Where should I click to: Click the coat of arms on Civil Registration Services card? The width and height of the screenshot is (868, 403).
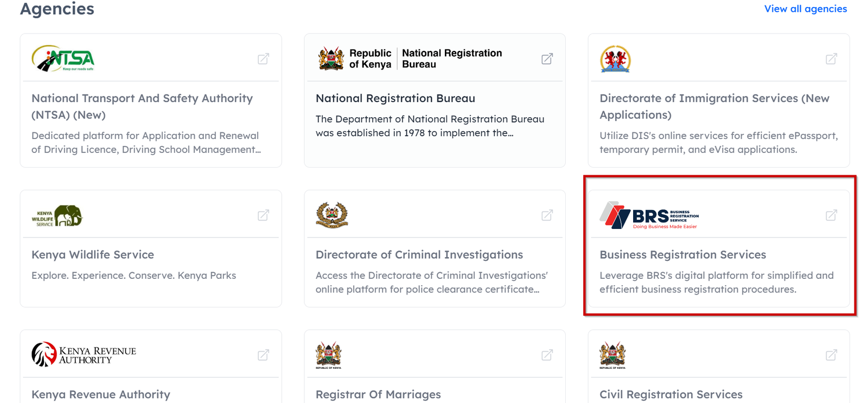pos(612,355)
